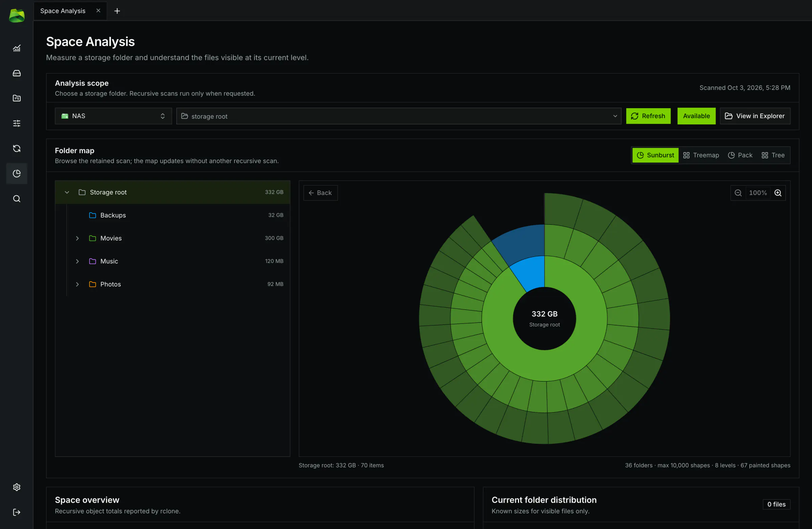
Task: Open the sliders options sidebar icon
Action: coord(16,123)
